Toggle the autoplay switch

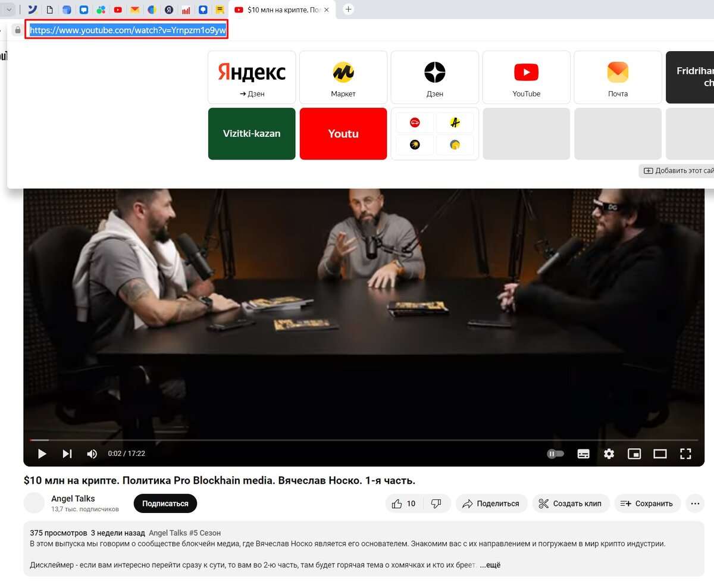(555, 453)
